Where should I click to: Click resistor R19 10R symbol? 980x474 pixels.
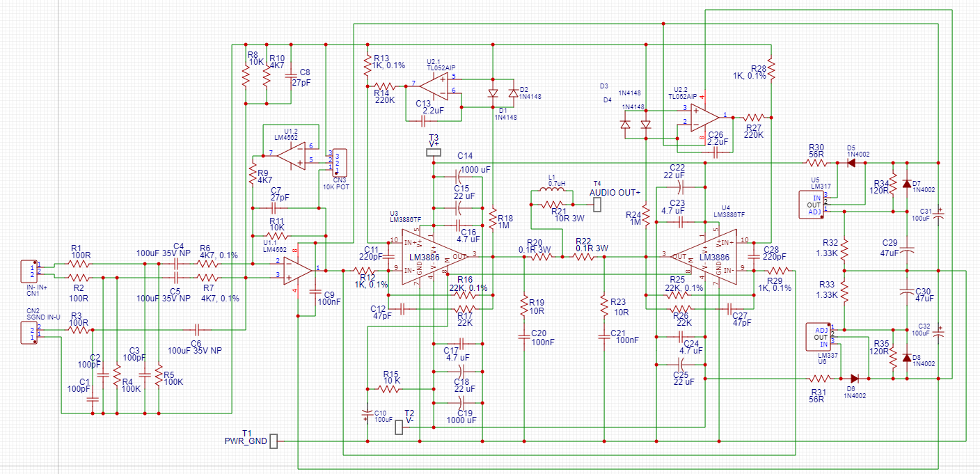(524, 306)
